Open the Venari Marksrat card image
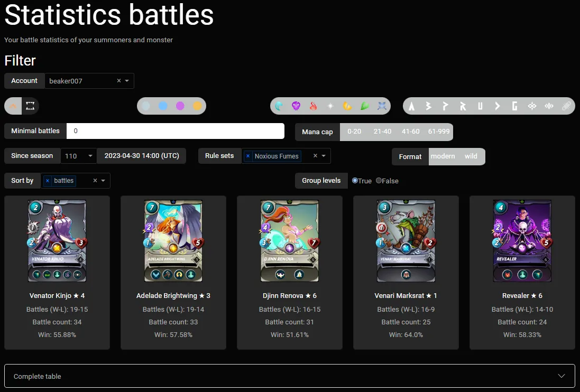 pos(406,241)
